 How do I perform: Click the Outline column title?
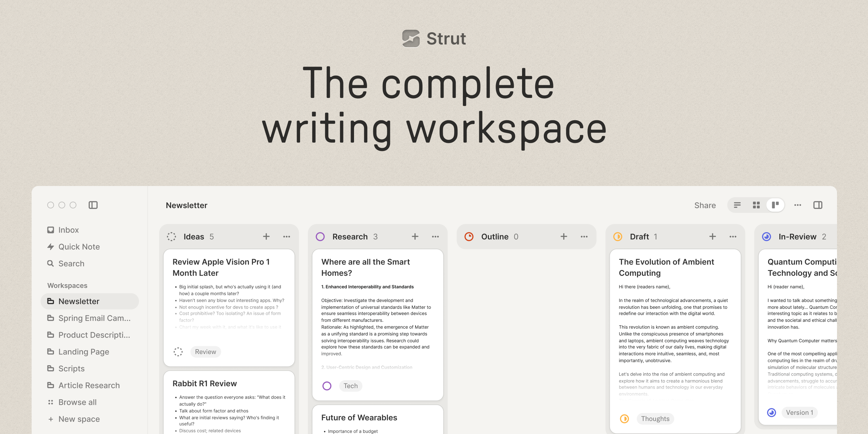[495, 237]
